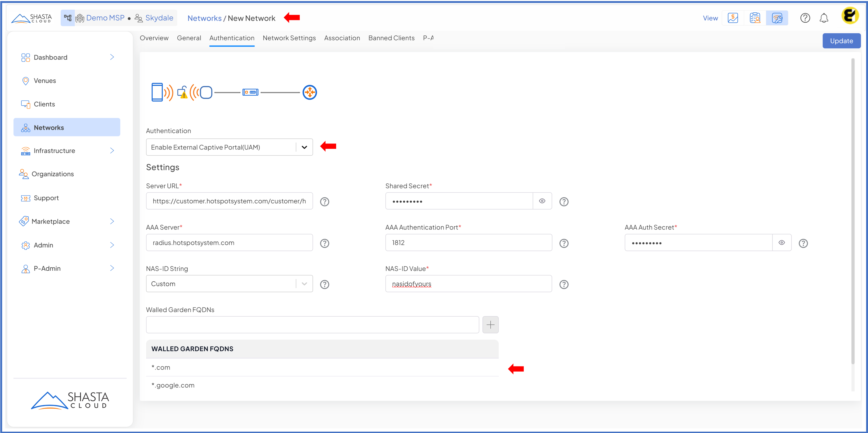Image resolution: width=868 pixels, height=433 pixels.
Task: Reveal AAA Auth Secret using eye icon
Action: click(x=781, y=242)
